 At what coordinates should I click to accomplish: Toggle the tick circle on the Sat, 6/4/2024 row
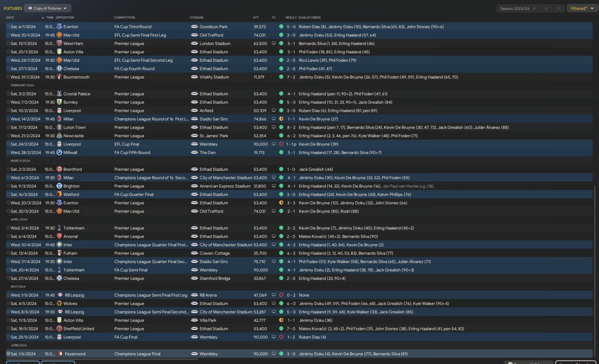8,237
